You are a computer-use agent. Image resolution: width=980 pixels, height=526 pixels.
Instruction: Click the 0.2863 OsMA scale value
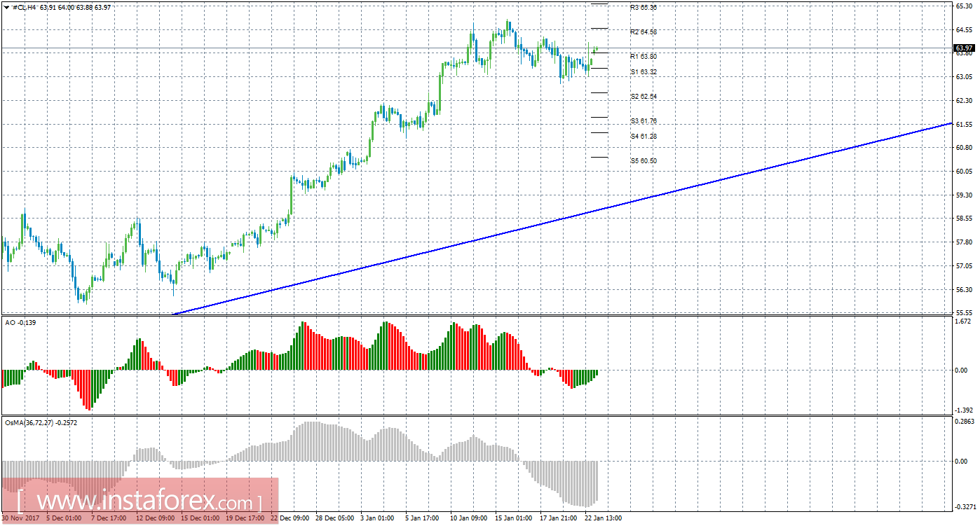coord(964,422)
